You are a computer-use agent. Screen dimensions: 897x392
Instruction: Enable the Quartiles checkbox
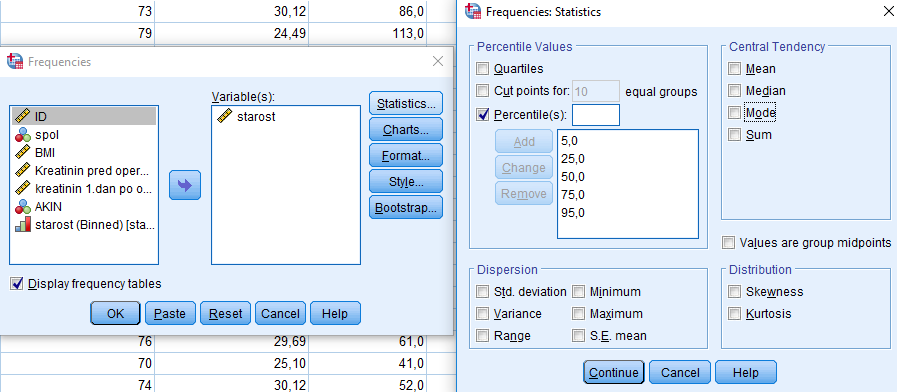coord(483,69)
